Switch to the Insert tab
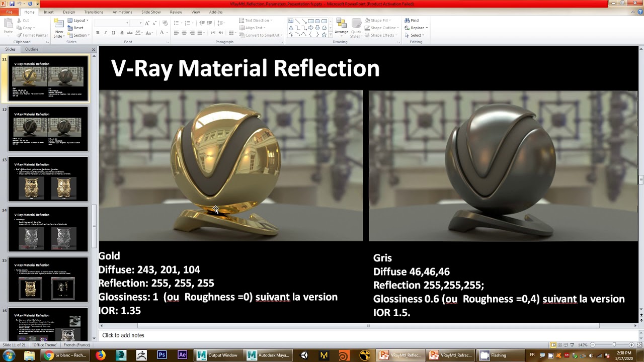The width and height of the screenshot is (644, 362). (49, 12)
